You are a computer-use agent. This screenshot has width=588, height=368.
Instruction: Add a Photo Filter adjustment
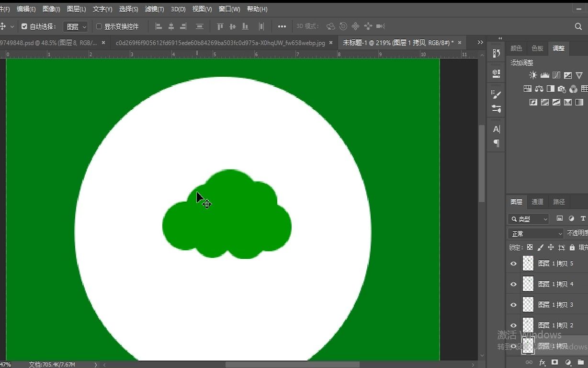(562, 89)
